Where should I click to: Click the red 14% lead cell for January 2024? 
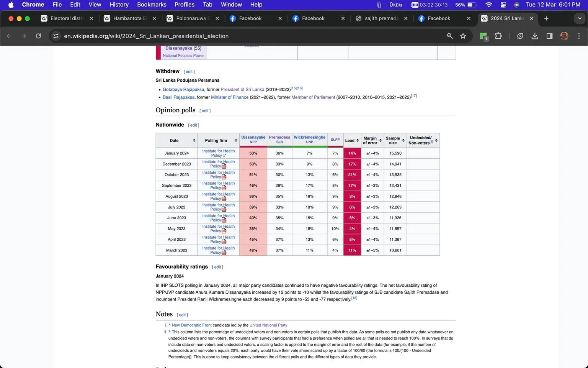352,153
